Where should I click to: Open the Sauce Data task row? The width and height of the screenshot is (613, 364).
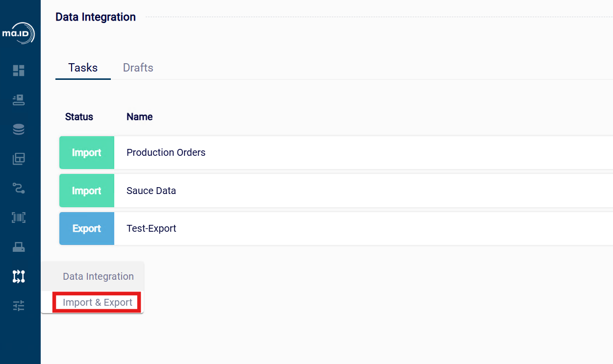151,191
